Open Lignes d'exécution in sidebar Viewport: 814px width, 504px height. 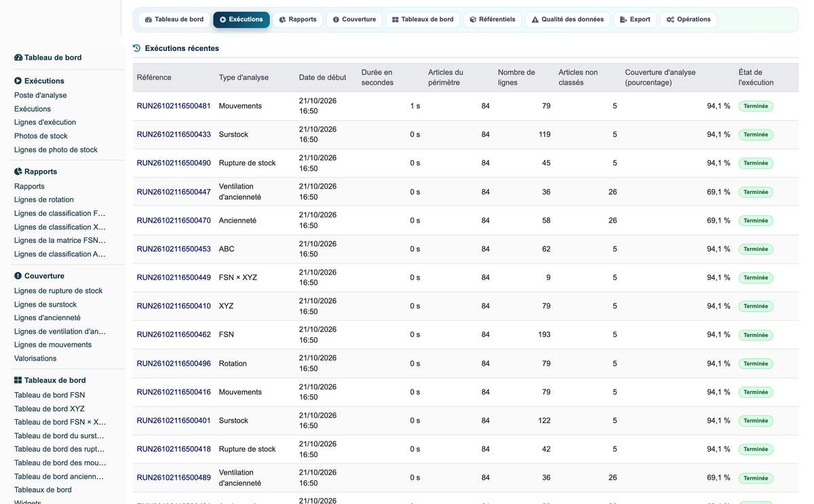45,122
